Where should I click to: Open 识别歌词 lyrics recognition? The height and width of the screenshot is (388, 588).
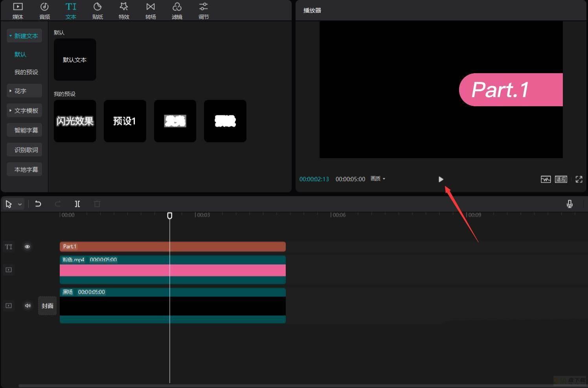coord(24,150)
